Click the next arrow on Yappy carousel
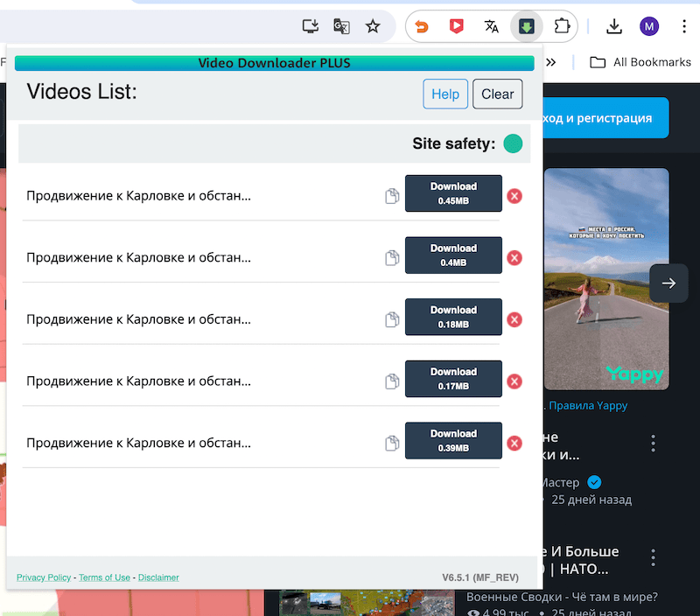Image resolution: width=700 pixels, height=616 pixels. pyautogui.click(x=668, y=283)
